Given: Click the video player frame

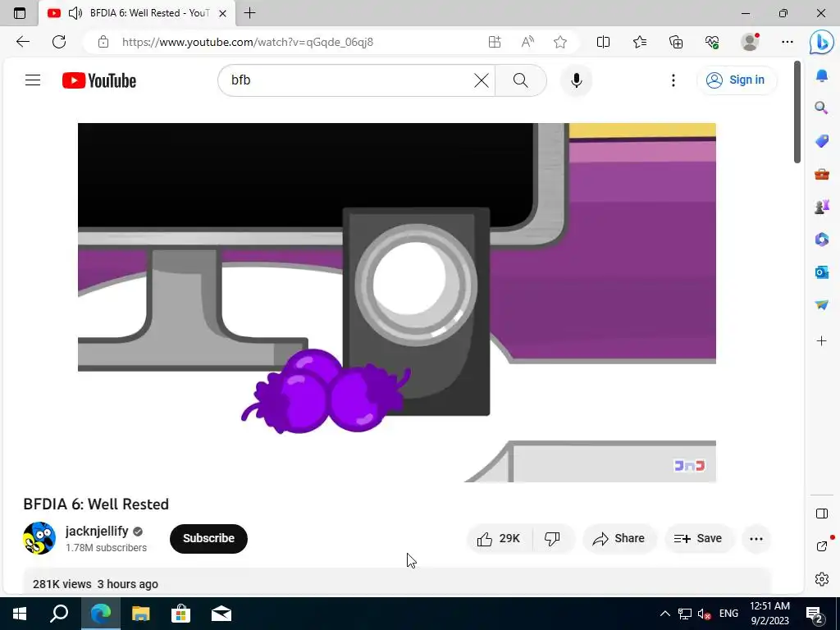Looking at the screenshot, I should (396, 303).
